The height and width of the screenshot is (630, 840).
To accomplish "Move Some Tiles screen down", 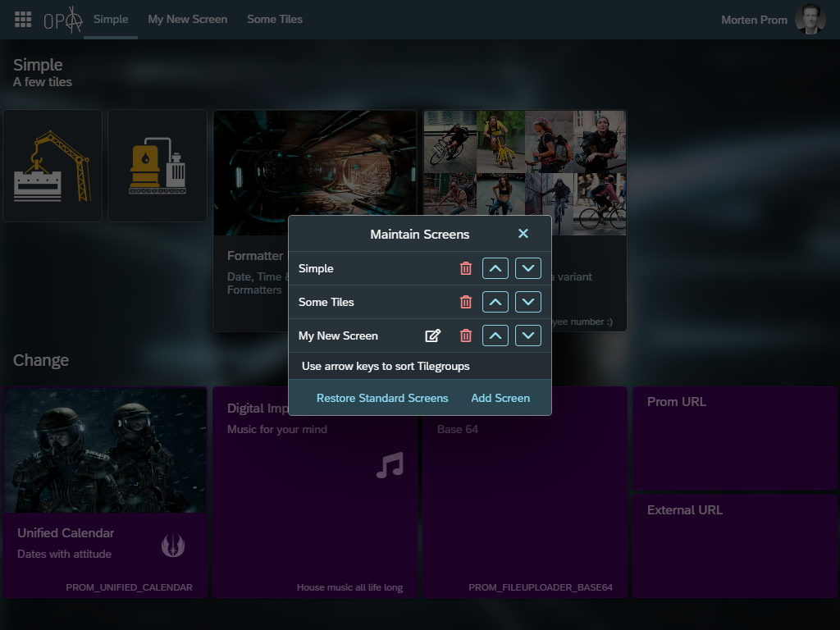I will click(528, 302).
